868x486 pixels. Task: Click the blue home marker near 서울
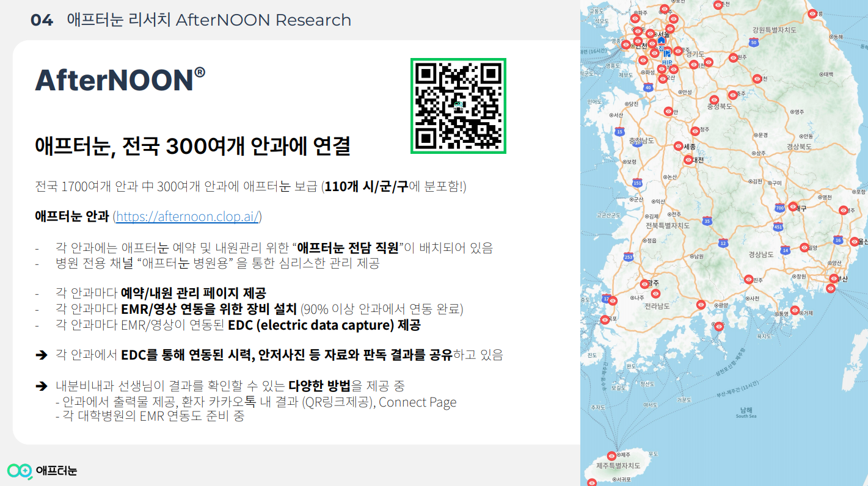click(661, 41)
